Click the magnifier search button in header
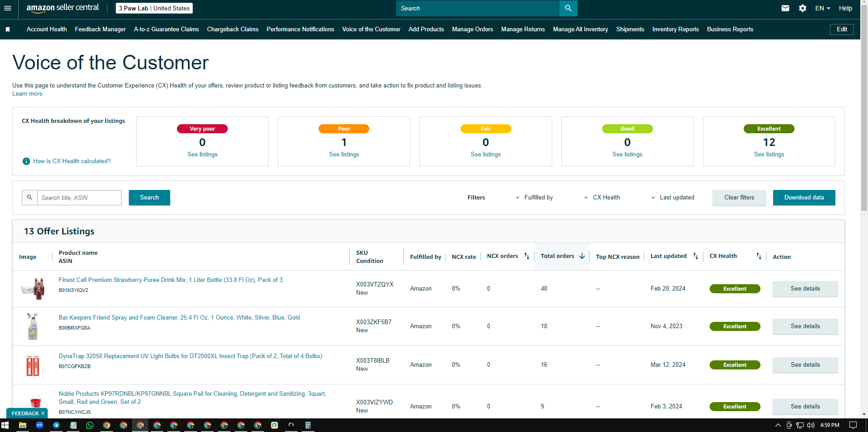Image resolution: width=868 pixels, height=432 pixels. click(568, 8)
